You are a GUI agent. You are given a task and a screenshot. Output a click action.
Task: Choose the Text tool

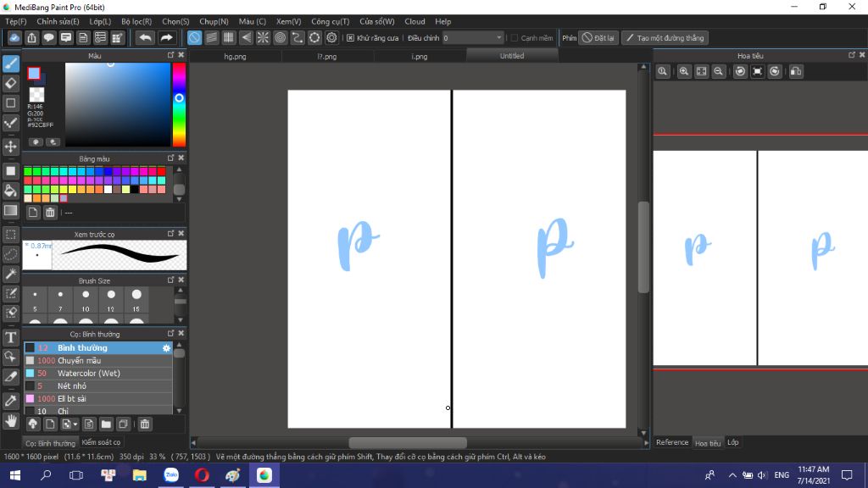pos(11,337)
